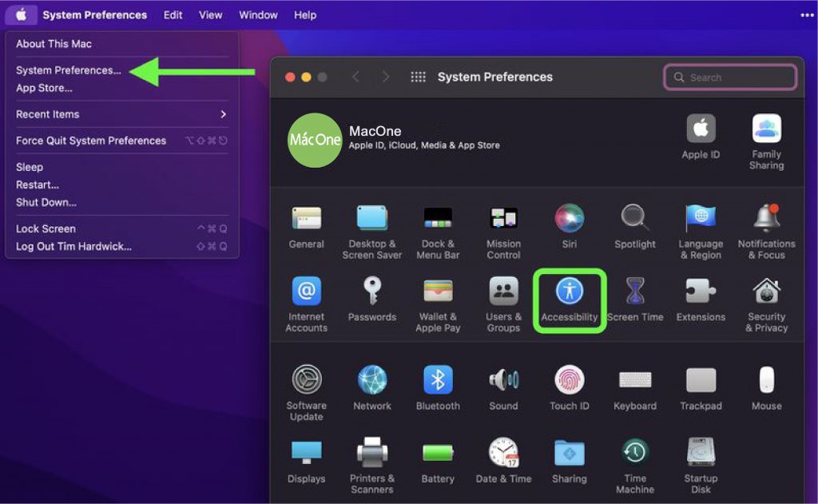The image size is (818, 504).
Task: Open Screen Time preferences
Action: point(635,300)
